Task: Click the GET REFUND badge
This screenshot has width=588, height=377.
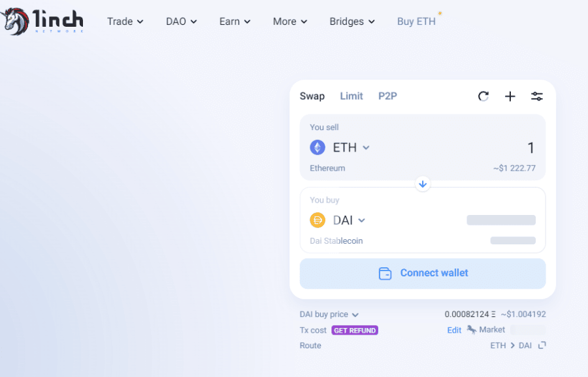Action: [x=355, y=330]
